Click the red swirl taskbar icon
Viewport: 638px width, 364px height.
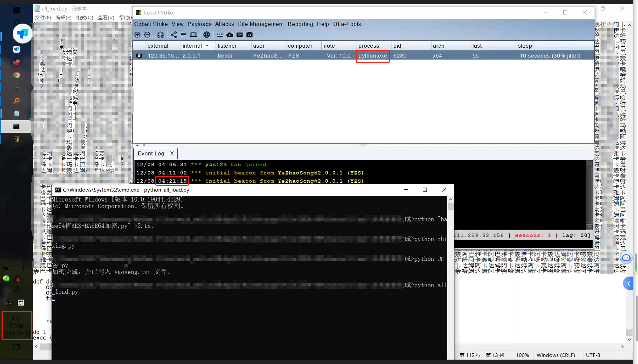coord(16,62)
